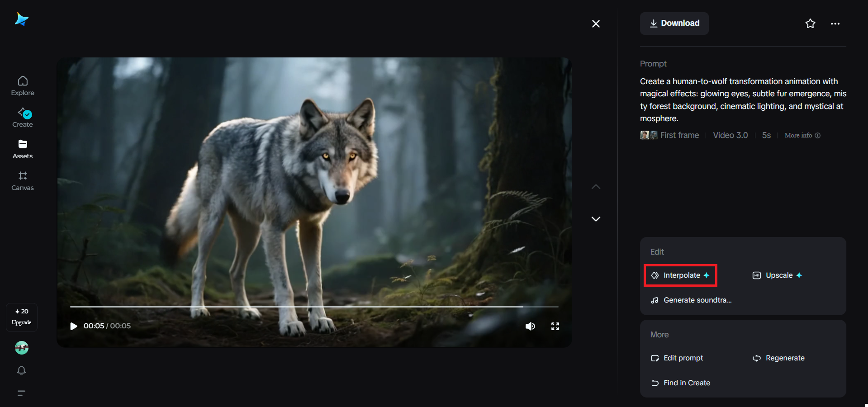Edit the prompt
Screen dimensions: 868x407
pos(677,358)
